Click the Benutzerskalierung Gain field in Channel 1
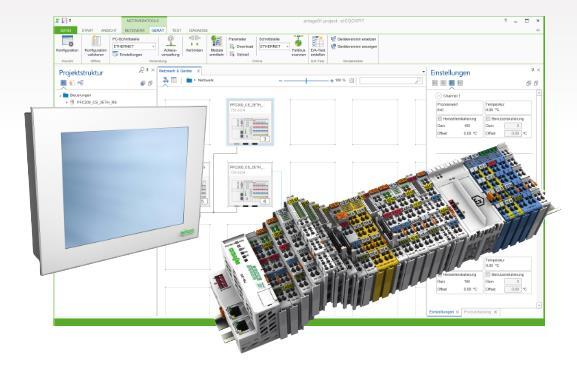The width and height of the screenshot is (577, 367). click(513, 126)
